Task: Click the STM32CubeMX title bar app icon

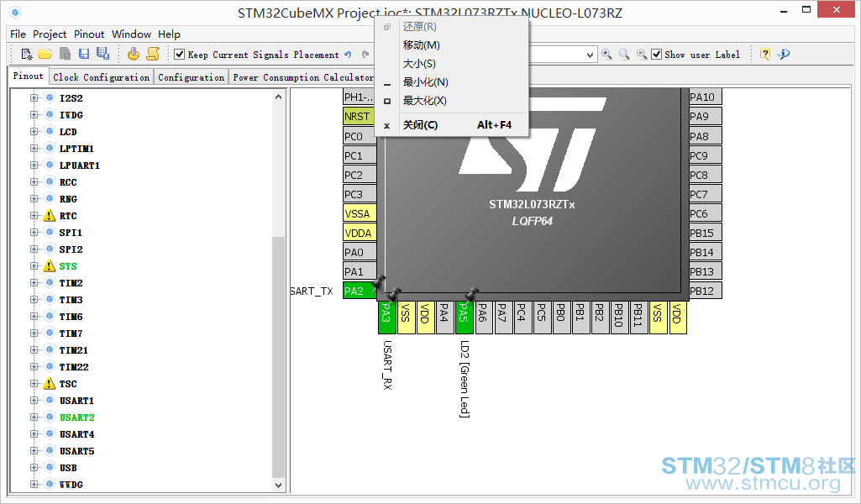Action: [15, 12]
